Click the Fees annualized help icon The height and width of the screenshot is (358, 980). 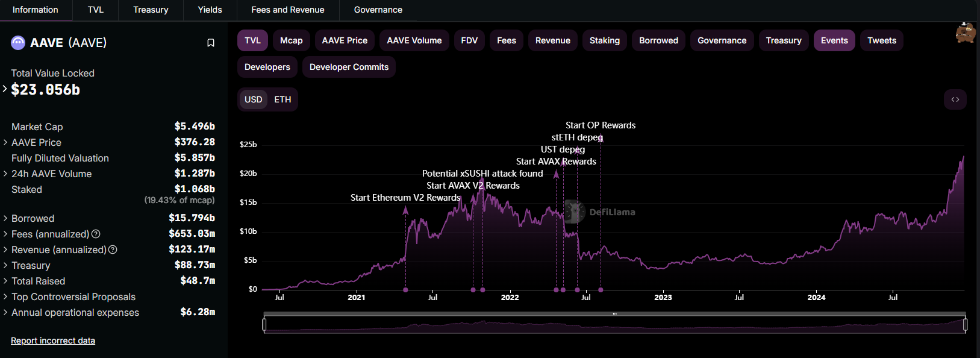(x=96, y=234)
